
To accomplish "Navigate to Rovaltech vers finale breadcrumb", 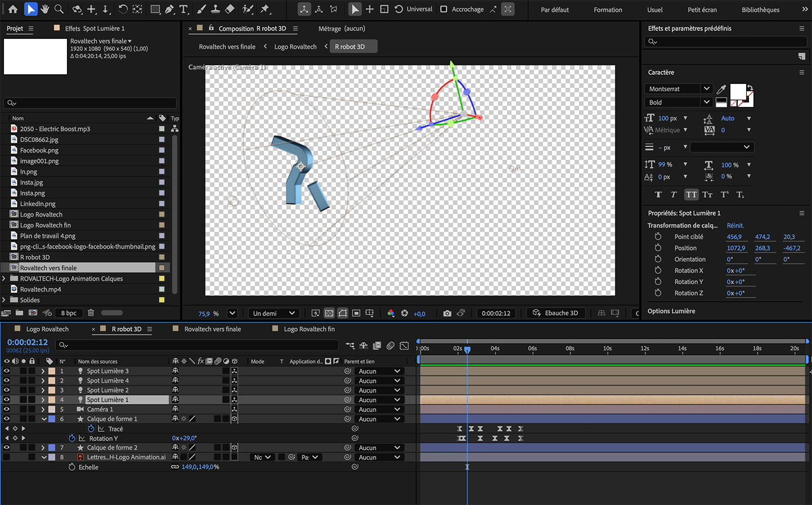I will (227, 47).
